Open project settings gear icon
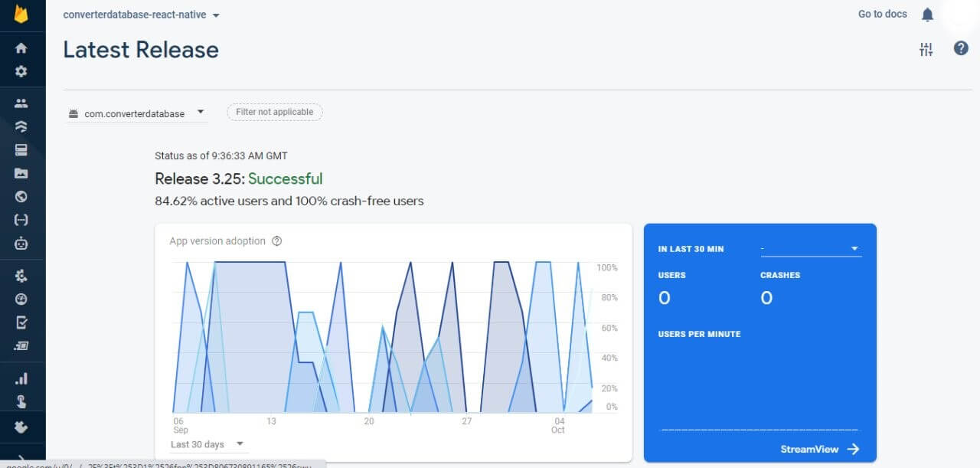 coord(21,71)
